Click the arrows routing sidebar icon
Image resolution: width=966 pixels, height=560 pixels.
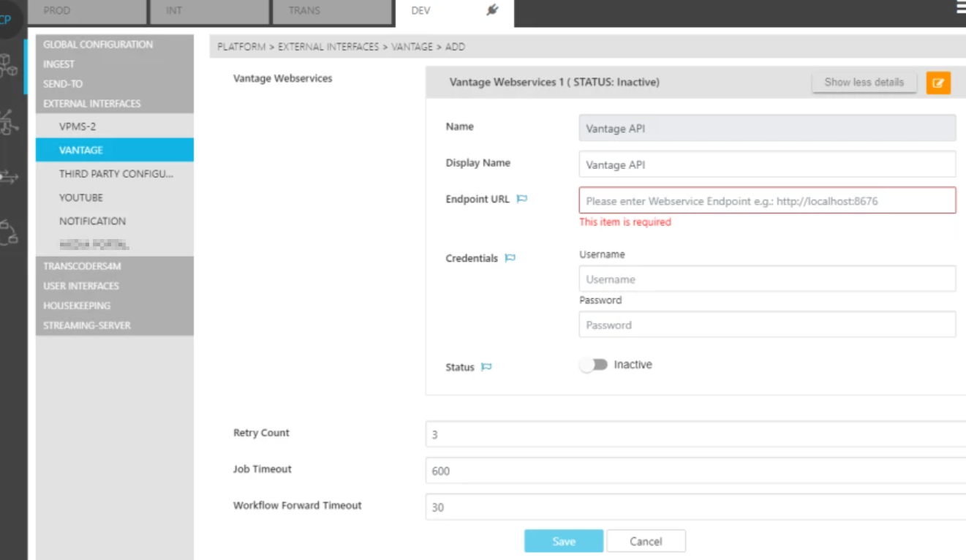pyautogui.click(x=10, y=176)
